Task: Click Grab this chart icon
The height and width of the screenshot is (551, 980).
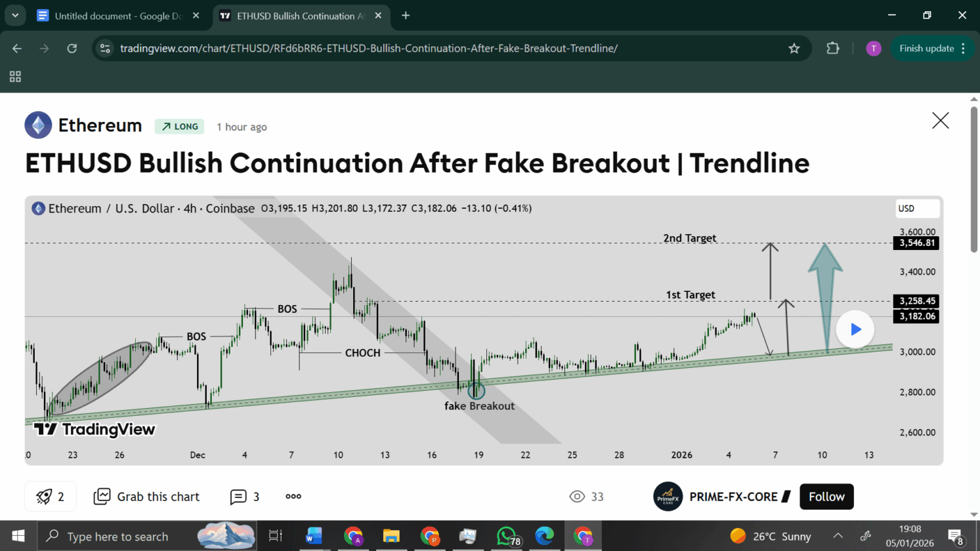Action: [x=102, y=497]
